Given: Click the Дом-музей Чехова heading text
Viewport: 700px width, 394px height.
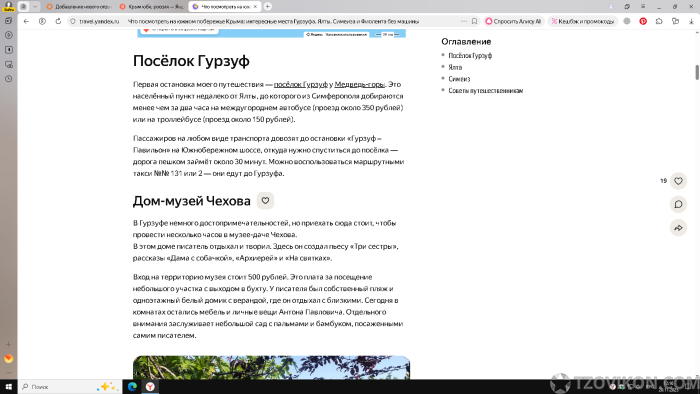Looking at the screenshot, I should (192, 201).
